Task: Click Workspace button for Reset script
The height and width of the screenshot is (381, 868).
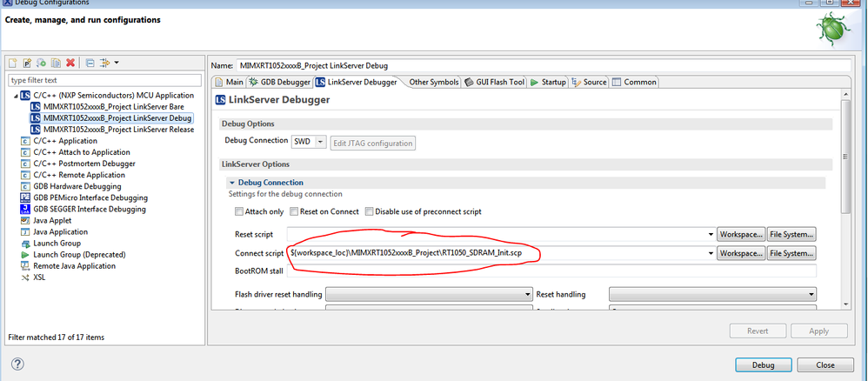Action: coord(742,235)
